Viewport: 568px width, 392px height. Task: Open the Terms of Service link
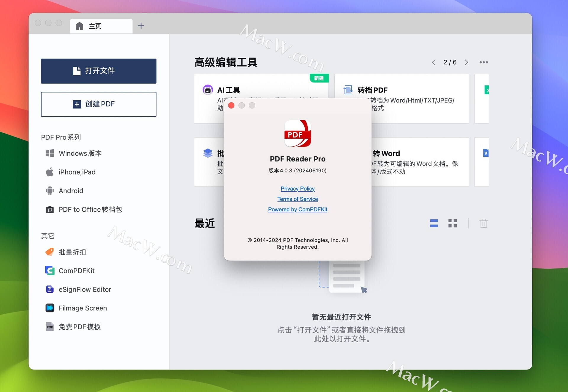pyautogui.click(x=297, y=199)
